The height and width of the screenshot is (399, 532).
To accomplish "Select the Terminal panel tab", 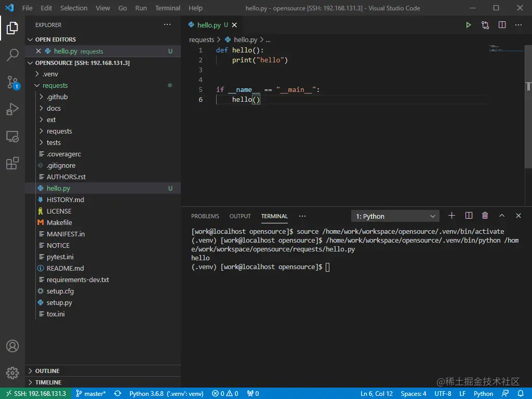I will (x=274, y=216).
